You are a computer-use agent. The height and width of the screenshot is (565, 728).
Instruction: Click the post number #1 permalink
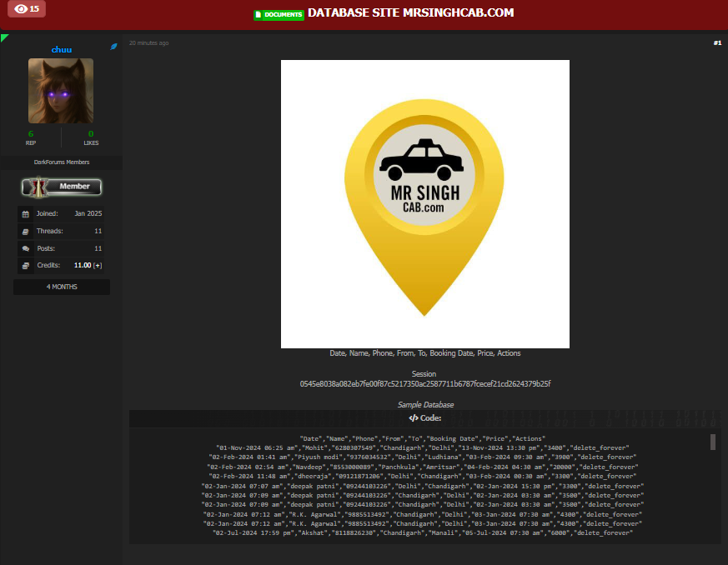(716, 42)
